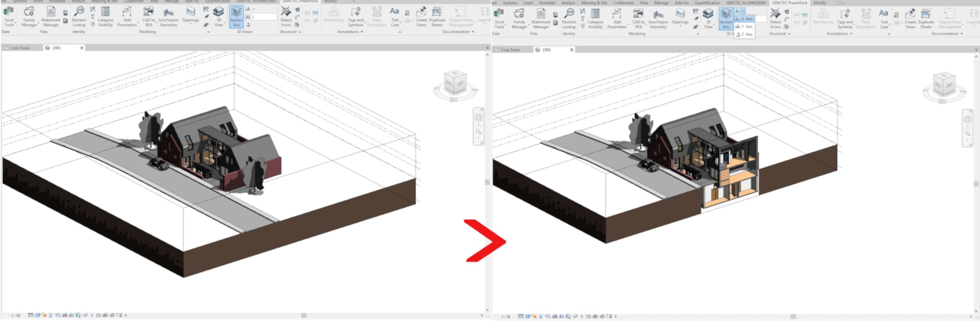980x321 pixels.
Task: Open the Openings tool in the left window
Action: point(190,15)
